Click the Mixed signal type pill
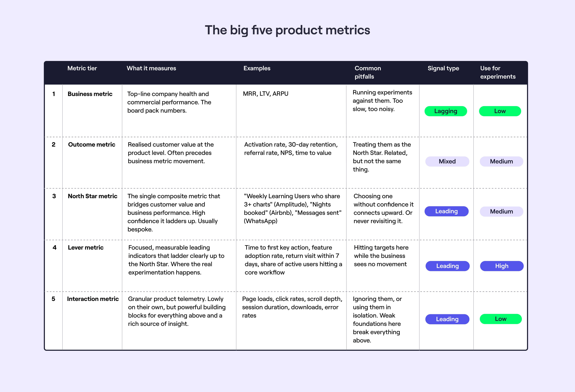This screenshot has height=392, width=575. click(447, 161)
